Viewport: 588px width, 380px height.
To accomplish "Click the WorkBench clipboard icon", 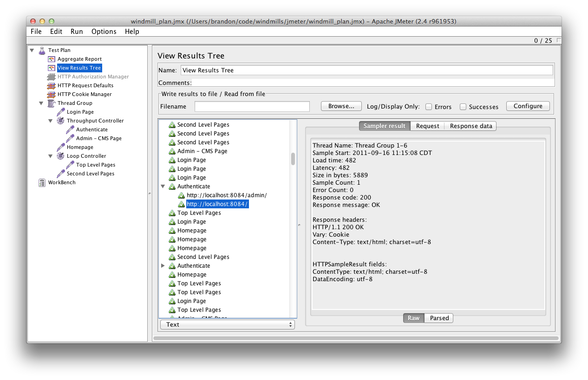I will (x=42, y=182).
